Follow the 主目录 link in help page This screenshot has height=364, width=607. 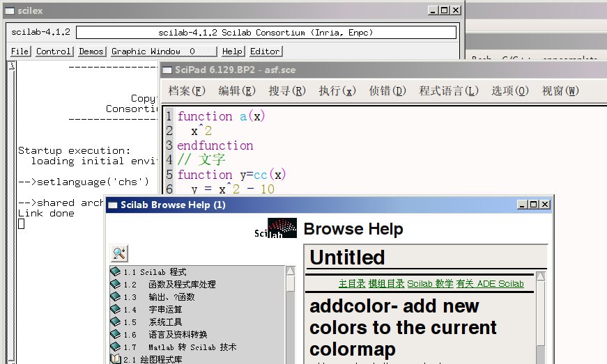(352, 284)
